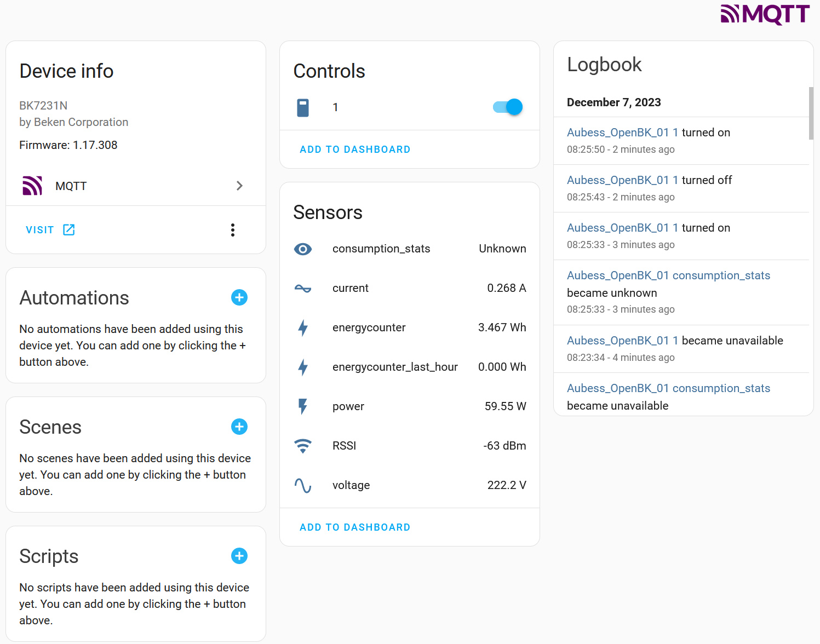Open the three-dot device options menu
820x644 pixels.
tap(233, 230)
